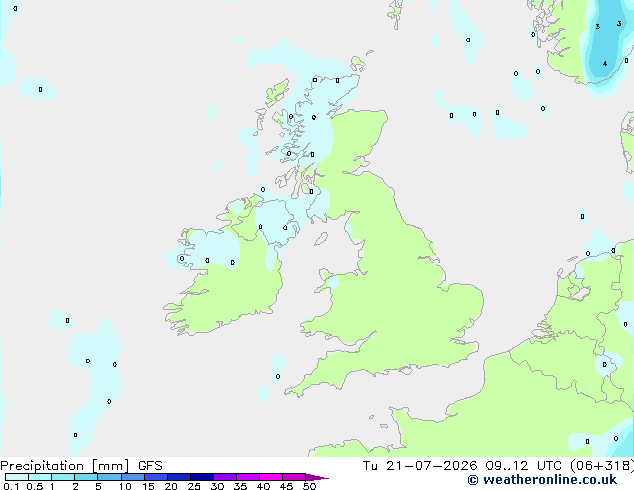
Task: Pick the 25–30 mm navy legend swatch
Action: tap(202, 477)
